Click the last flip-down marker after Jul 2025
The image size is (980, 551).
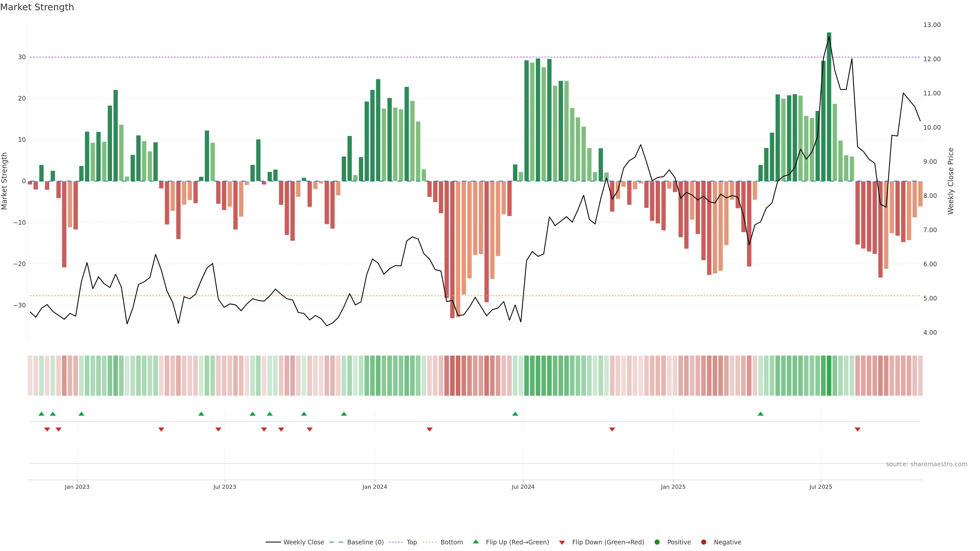tap(857, 429)
